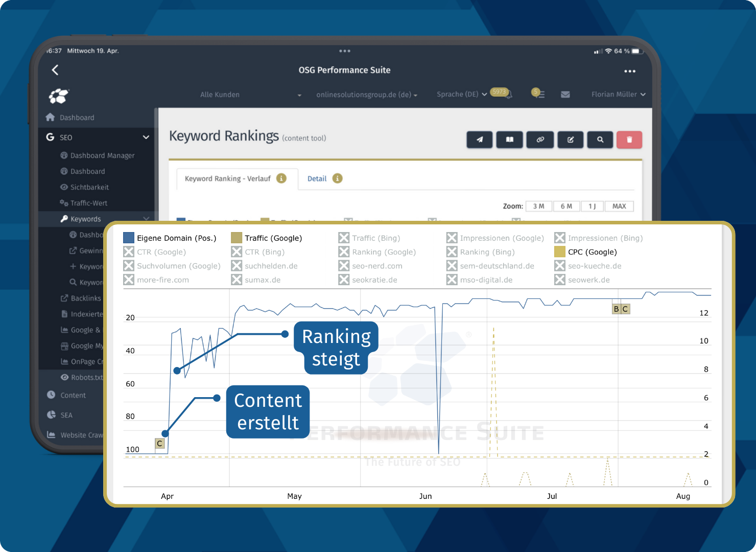Collapse the SEO sidebar section chevron
The image size is (756, 552).
pyautogui.click(x=146, y=137)
